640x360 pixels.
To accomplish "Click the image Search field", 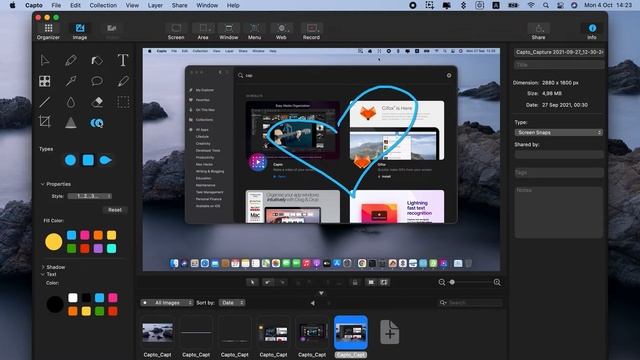I will 471,303.
